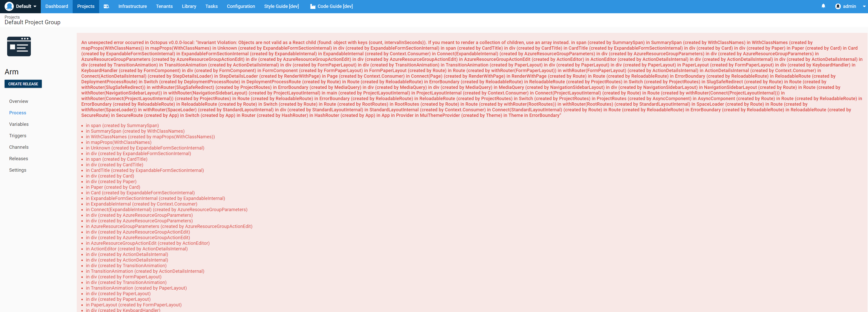Open the Triggers sidebar link
The image size is (868, 312).
[18, 136]
